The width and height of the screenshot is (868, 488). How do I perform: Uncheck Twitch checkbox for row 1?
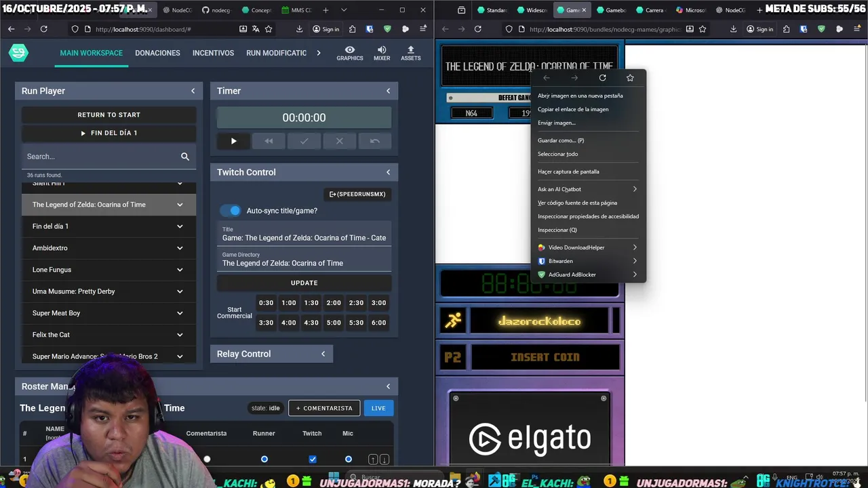pos(313,460)
